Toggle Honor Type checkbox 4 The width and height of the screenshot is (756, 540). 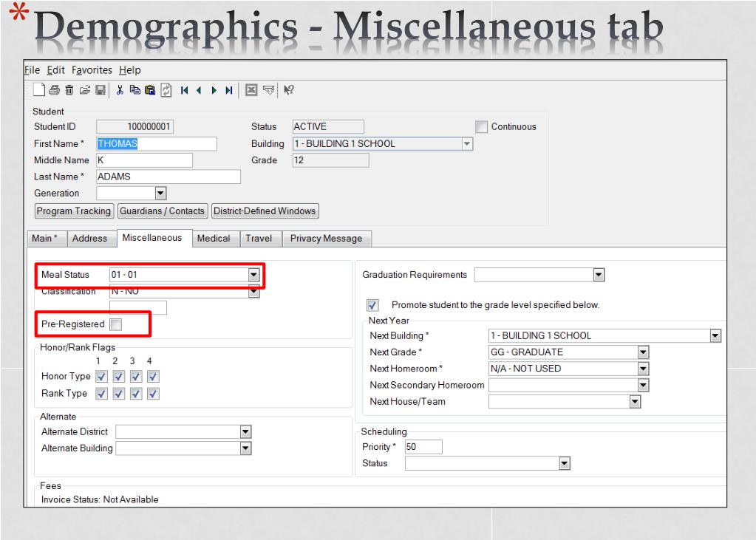click(153, 377)
